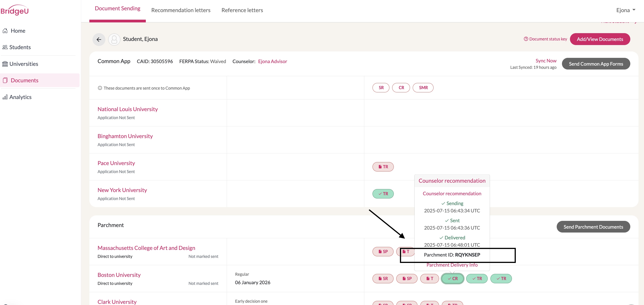Open Binghamton University

point(125,136)
